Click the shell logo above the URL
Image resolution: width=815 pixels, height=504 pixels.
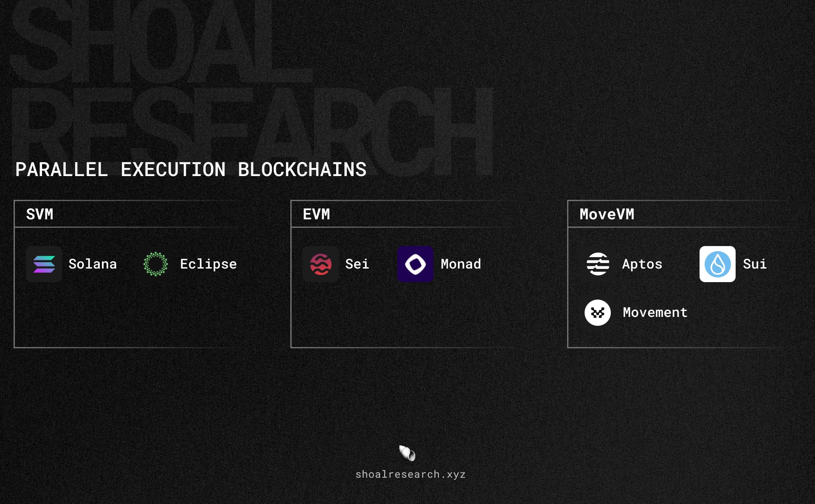pos(407,453)
